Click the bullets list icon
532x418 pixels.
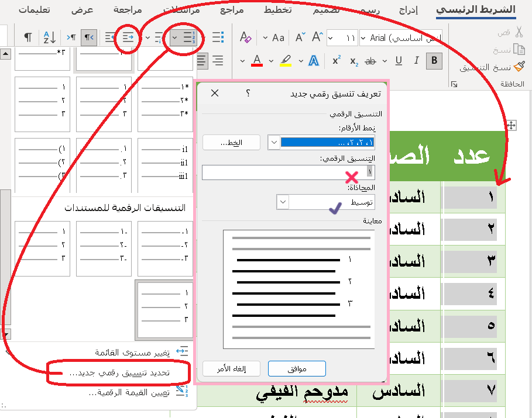click(x=218, y=38)
